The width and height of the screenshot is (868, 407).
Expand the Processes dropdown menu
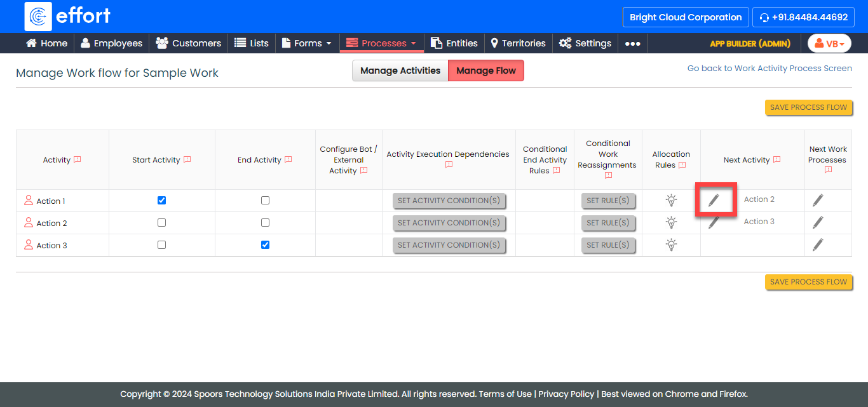(382, 43)
